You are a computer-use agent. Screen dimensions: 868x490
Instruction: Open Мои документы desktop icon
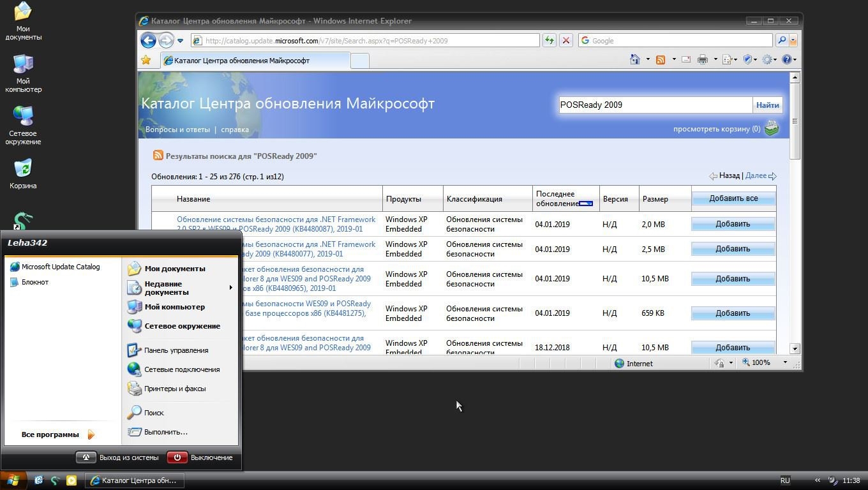point(24,21)
